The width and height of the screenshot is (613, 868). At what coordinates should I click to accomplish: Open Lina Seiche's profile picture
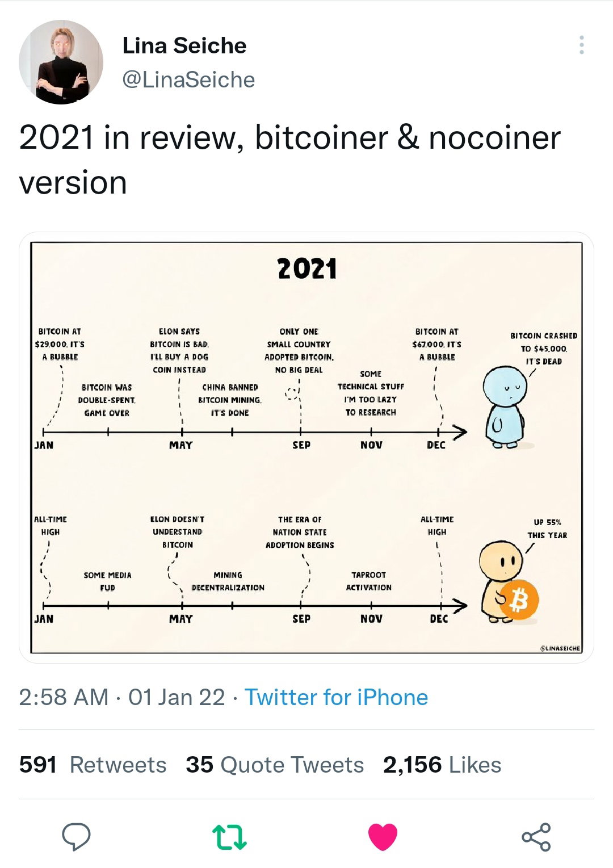pos(61,62)
